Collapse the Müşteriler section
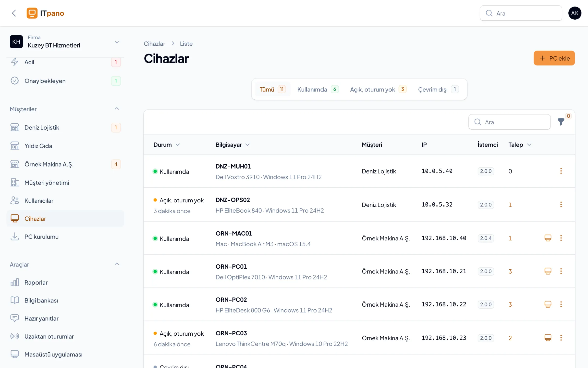The height and width of the screenshot is (368, 588). pyautogui.click(x=117, y=109)
